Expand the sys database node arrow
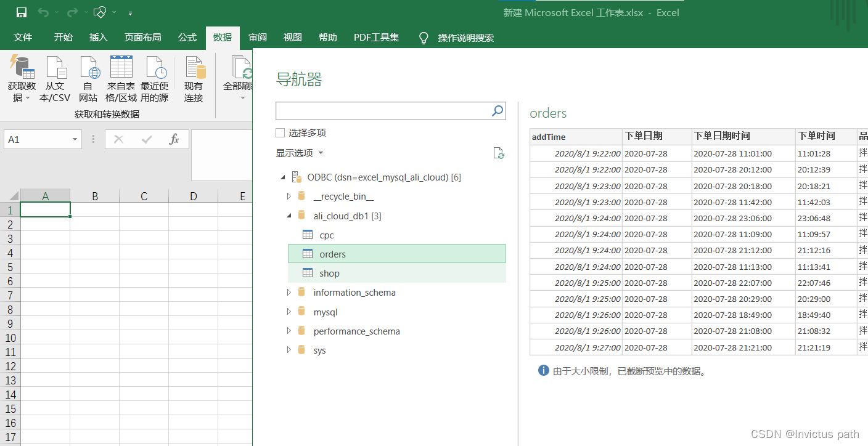868x446 pixels. pos(289,351)
